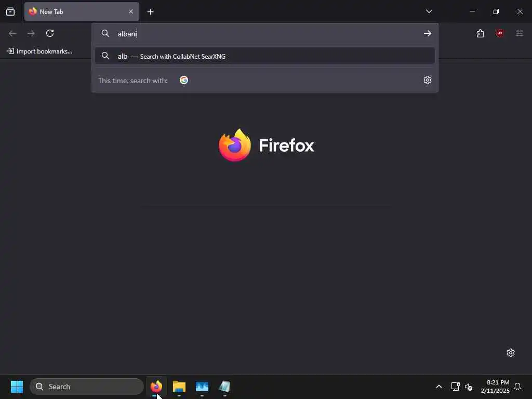Click the Firefox taskbar icon

pos(156,387)
